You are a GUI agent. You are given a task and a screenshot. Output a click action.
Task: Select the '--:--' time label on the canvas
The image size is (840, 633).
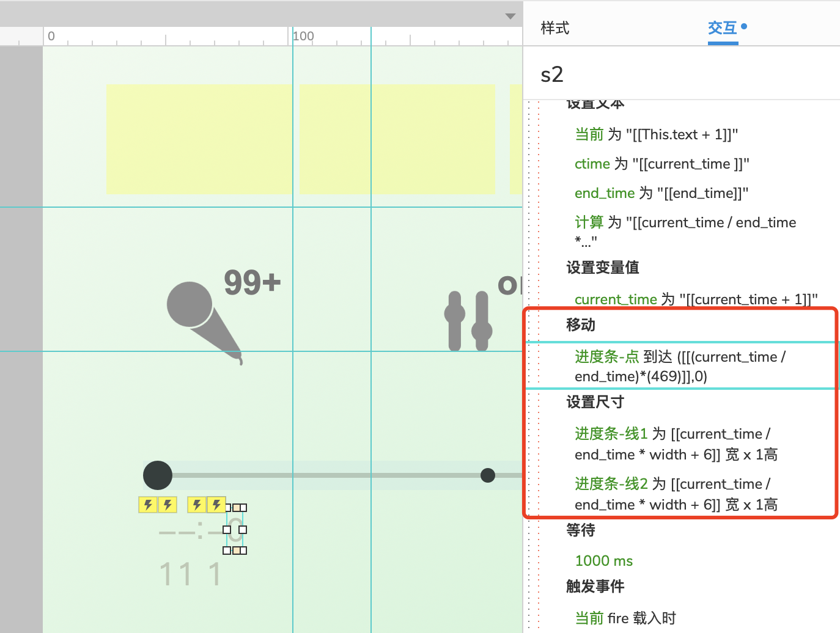point(192,532)
